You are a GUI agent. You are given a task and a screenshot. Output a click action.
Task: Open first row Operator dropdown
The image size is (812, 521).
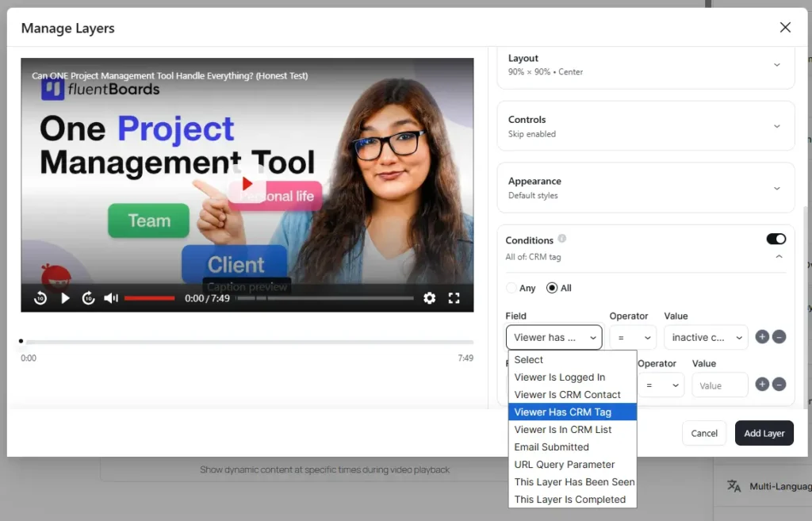(633, 338)
